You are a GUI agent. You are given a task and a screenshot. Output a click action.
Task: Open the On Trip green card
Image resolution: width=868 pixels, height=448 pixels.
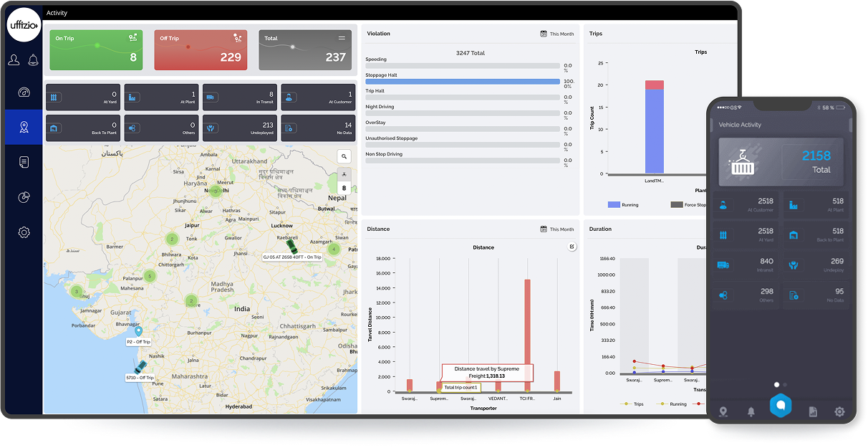point(95,50)
